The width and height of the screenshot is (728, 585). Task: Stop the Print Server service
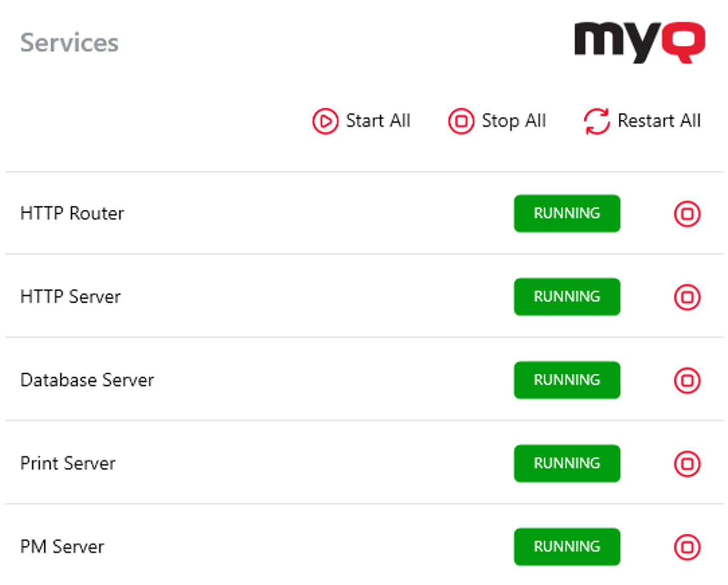click(x=687, y=464)
